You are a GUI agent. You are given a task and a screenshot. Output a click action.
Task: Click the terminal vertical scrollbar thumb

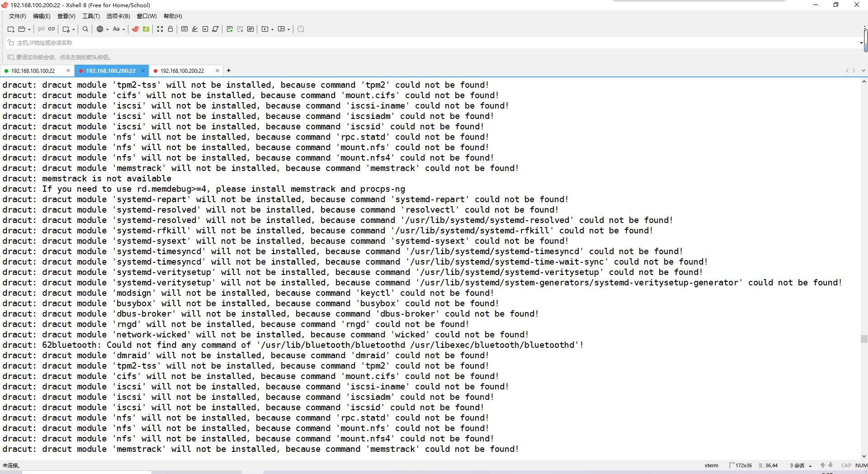tap(864, 339)
